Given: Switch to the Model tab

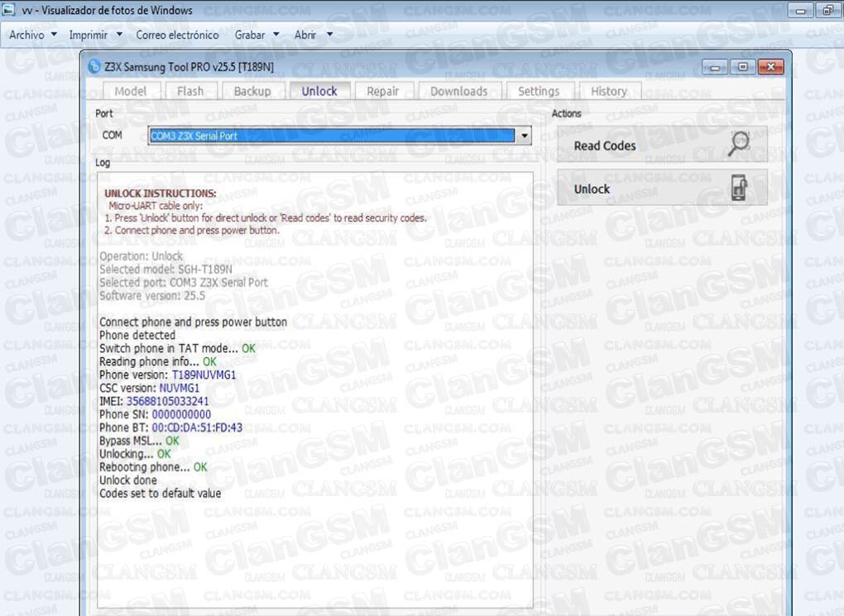Looking at the screenshot, I should pyautogui.click(x=131, y=92).
